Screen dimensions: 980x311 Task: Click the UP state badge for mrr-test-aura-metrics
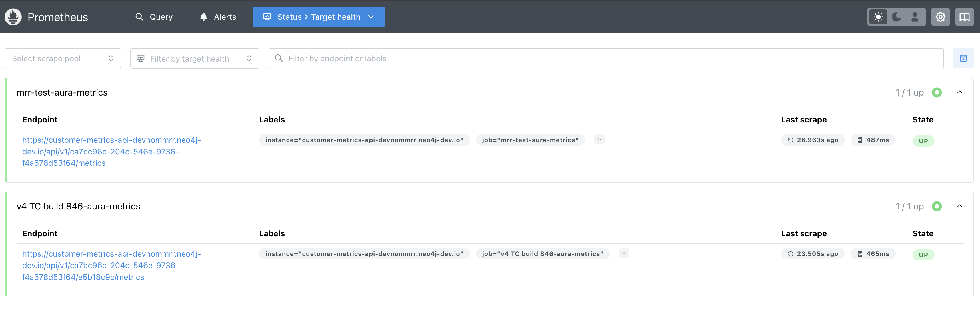[923, 141]
